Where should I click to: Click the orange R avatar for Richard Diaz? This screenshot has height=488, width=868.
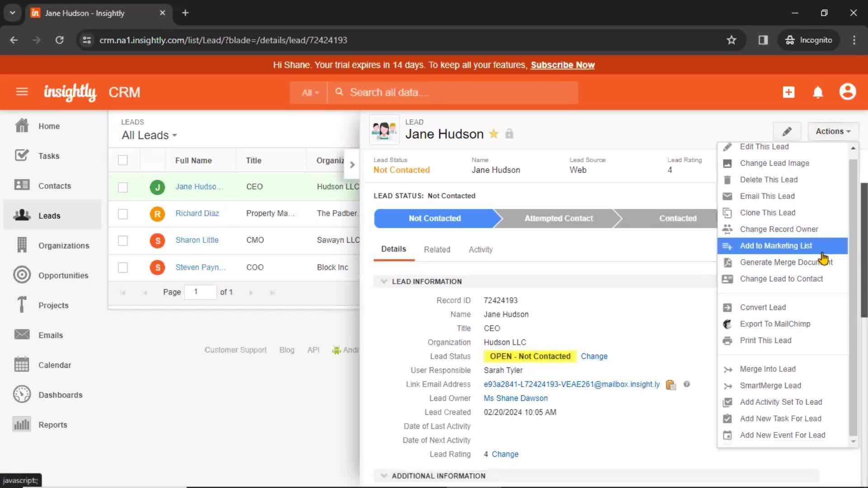[157, 214]
